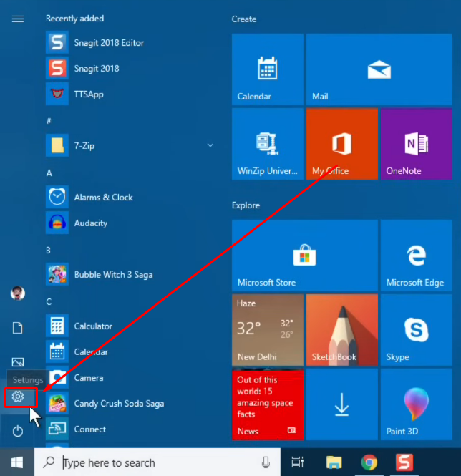The height and width of the screenshot is (476, 461).
Task: Open the My Office tile
Action: point(342,144)
